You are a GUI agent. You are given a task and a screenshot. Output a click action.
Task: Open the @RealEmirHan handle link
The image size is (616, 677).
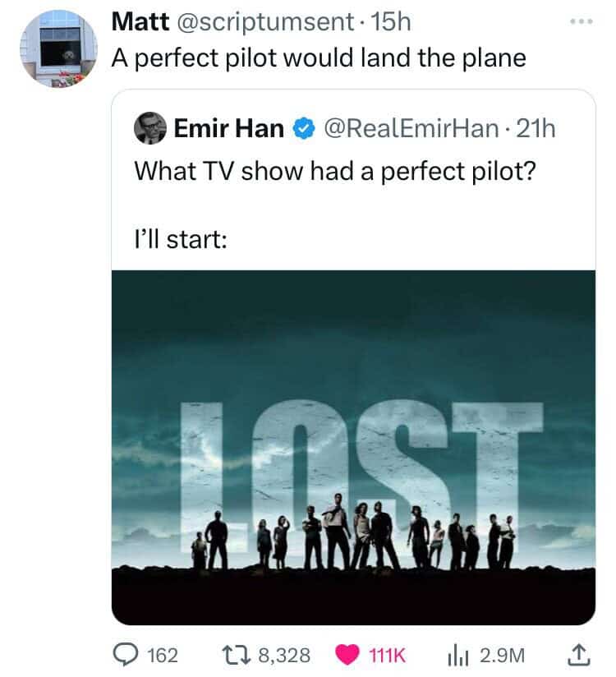point(411,129)
